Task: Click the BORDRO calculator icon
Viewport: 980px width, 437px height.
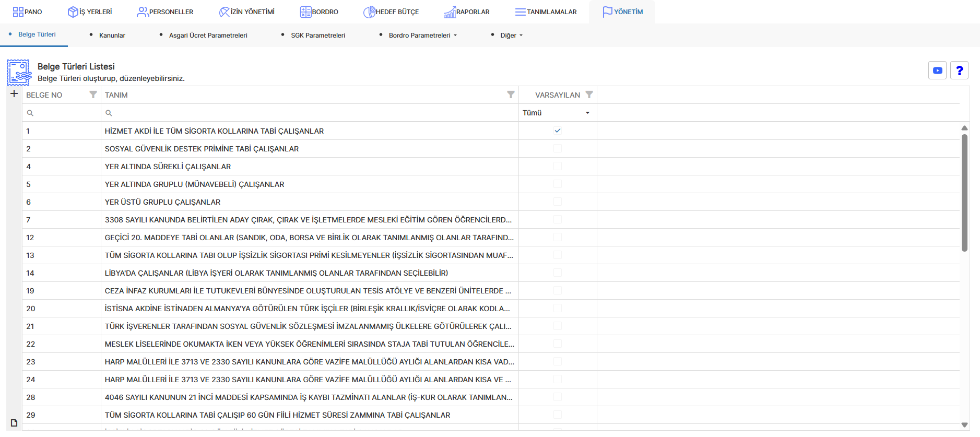Action: tap(305, 12)
